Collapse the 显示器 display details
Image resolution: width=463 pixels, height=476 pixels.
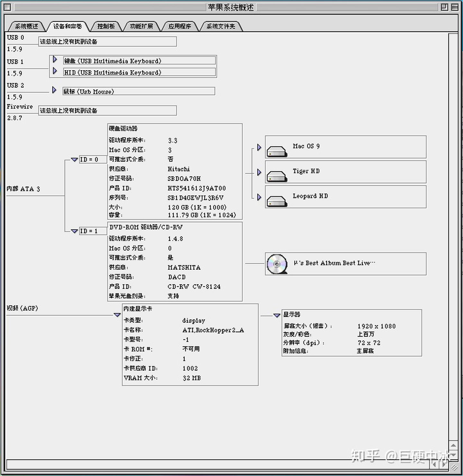pyautogui.click(x=277, y=316)
